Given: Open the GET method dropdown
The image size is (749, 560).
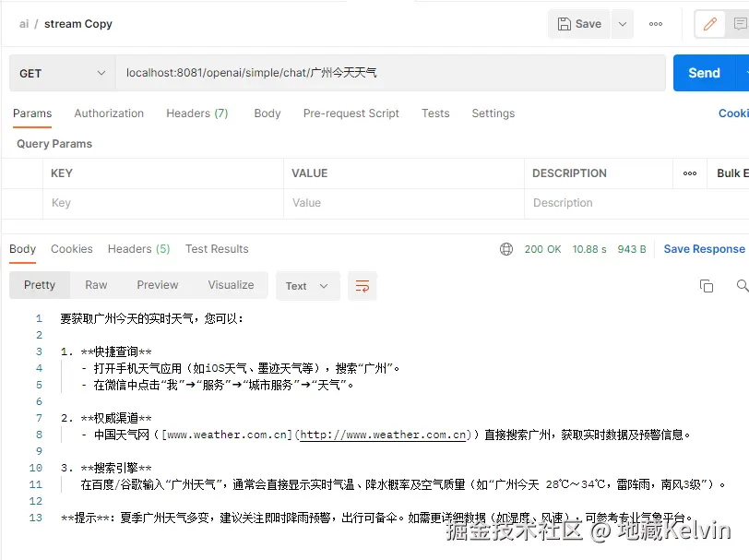Looking at the screenshot, I should click(x=62, y=73).
